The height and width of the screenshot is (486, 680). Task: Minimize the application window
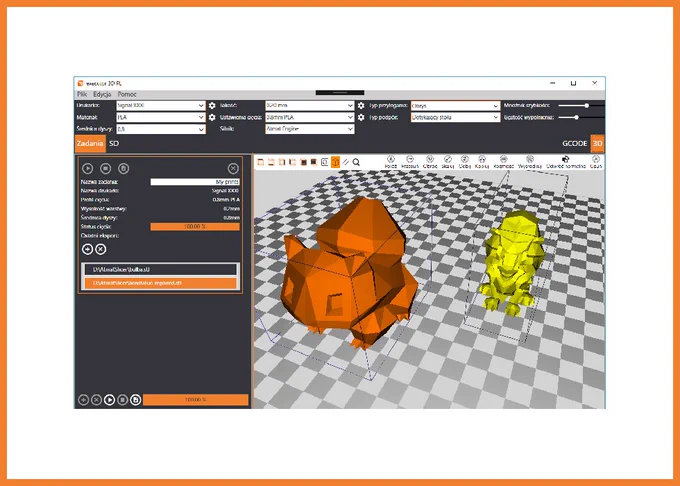(x=552, y=83)
